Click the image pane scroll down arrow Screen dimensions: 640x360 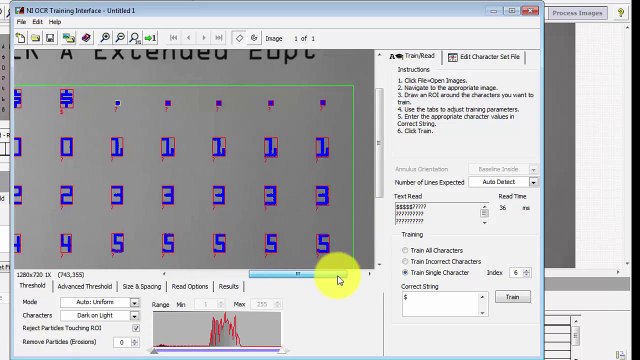379,265
